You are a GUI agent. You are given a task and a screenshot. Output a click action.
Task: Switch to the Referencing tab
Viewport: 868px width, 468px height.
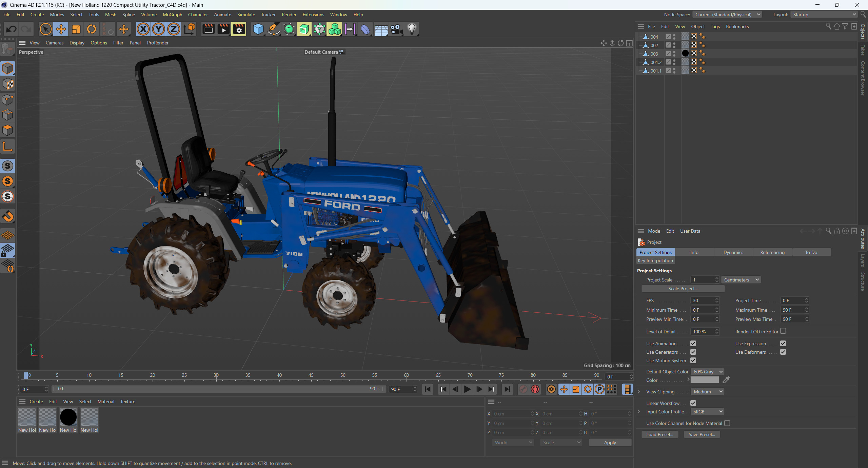pos(772,252)
